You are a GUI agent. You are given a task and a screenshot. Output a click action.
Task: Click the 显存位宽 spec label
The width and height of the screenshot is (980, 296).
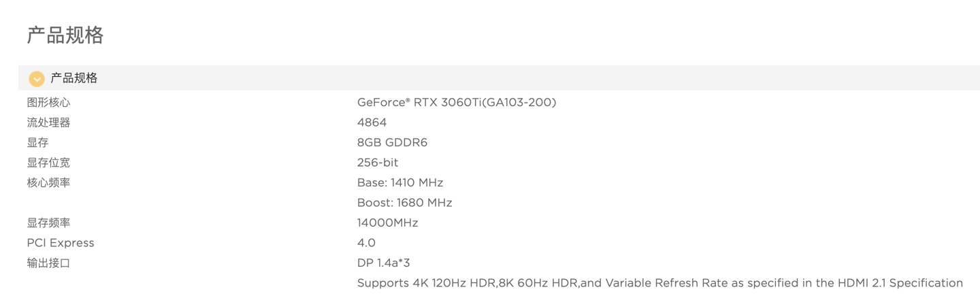(48, 163)
